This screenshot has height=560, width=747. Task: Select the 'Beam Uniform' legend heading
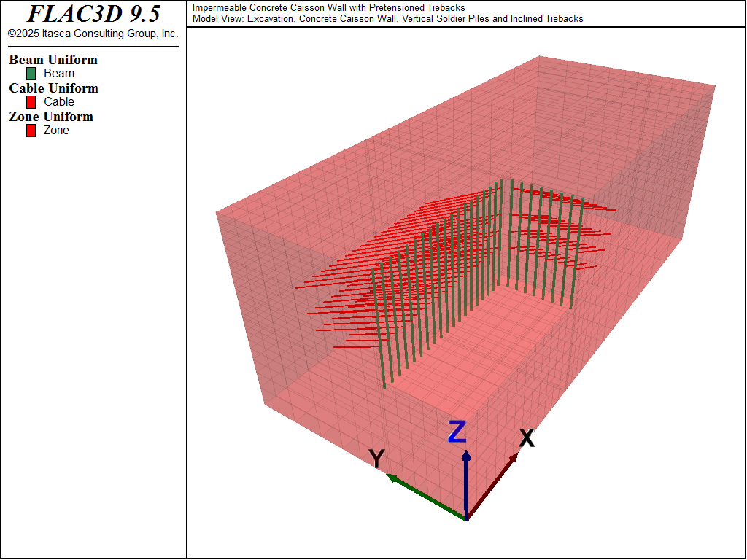[x=53, y=60]
